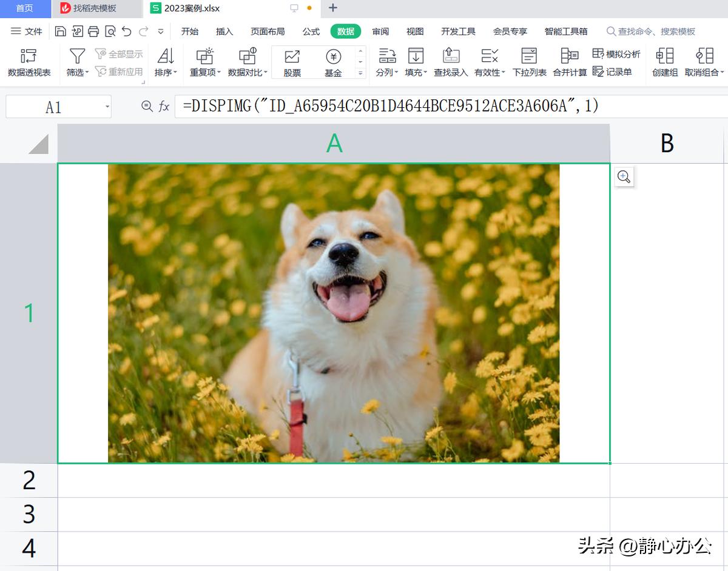Select the 筛选 filter icon
This screenshot has height=571, width=728.
77,56
